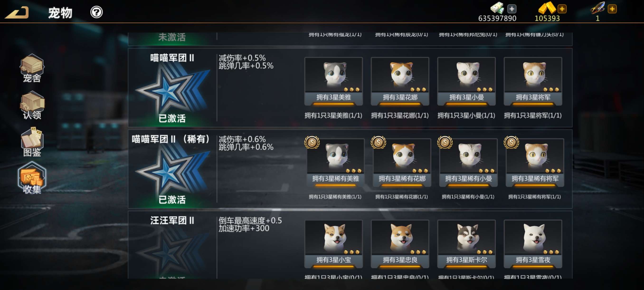Select the 收集 collection tab
Screen dimensions: 644x290
tap(32, 178)
